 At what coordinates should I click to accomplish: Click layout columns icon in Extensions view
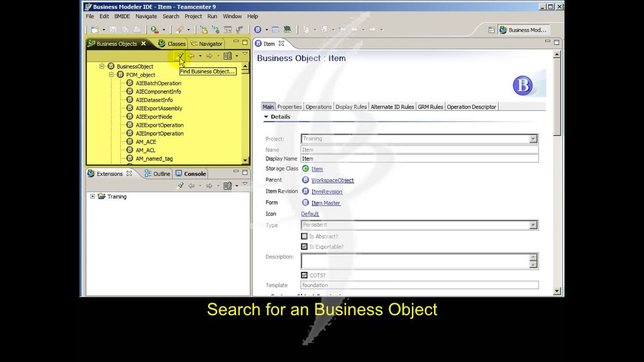(x=227, y=186)
